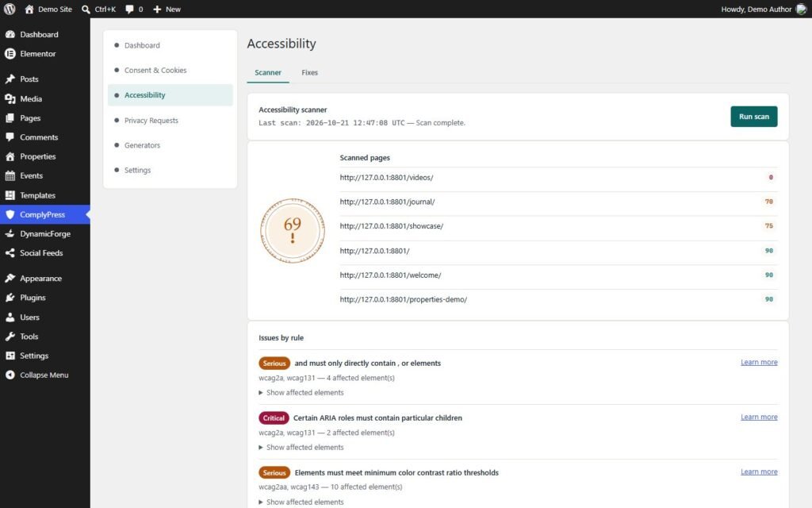This screenshot has width=812, height=508.
Task: Open Learn more for color contrast rule
Action: 759,471
